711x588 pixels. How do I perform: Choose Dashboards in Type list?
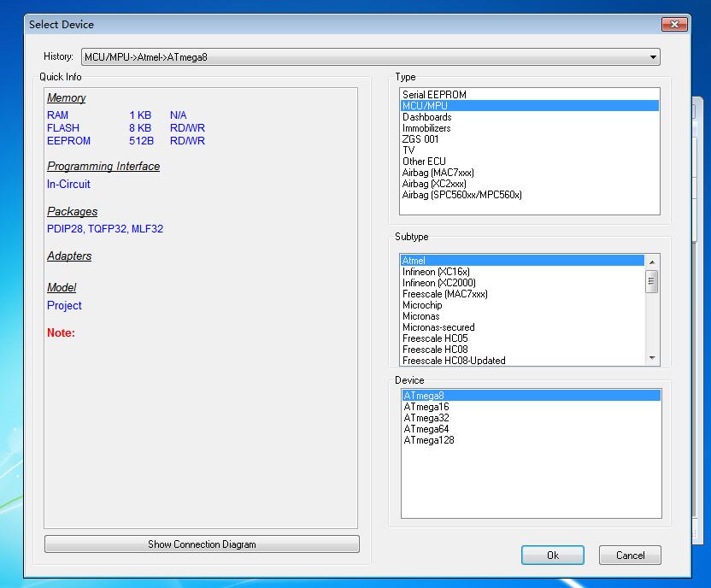pyautogui.click(x=529, y=117)
